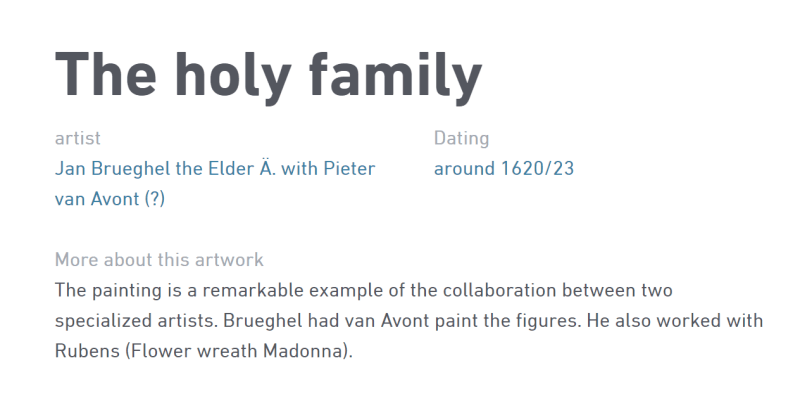This screenshot has height=401, width=800.
Task: Click the 'Dating' field label
Action: coord(461,138)
